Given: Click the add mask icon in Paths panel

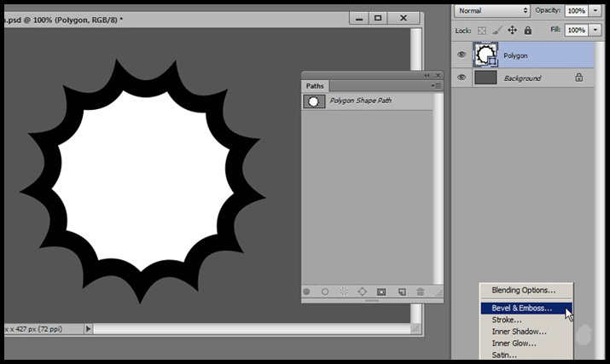Looking at the screenshot, I should coord(381,292).
